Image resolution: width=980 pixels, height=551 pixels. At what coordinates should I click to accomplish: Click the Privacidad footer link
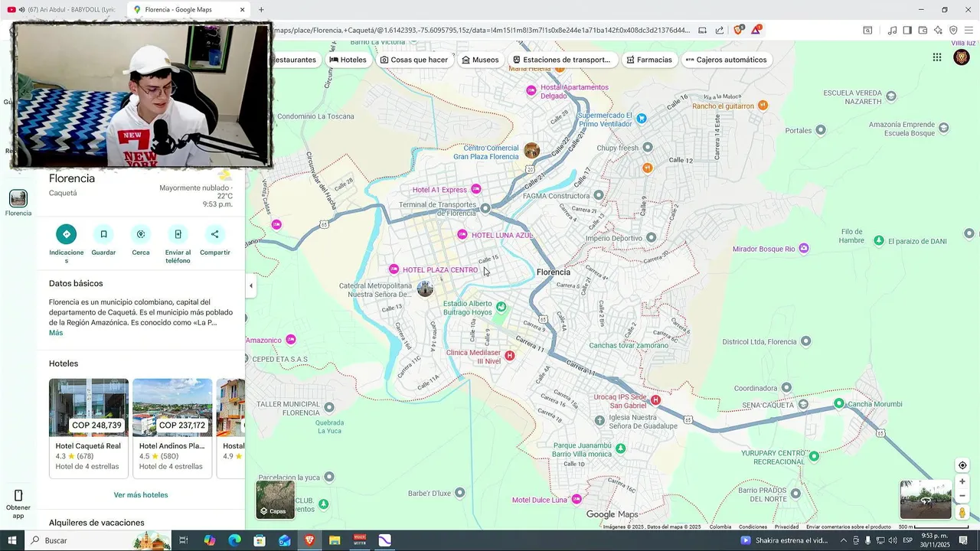click(x=786, y=527)
